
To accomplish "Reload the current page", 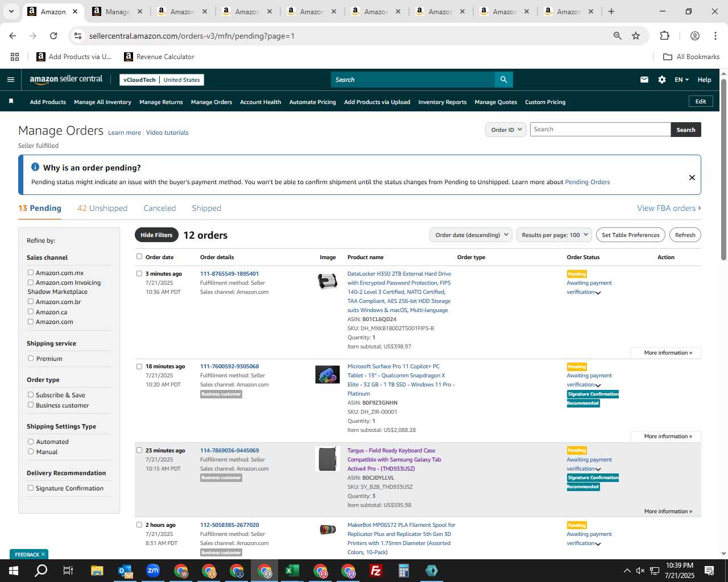I will click(x=53, y=36).
